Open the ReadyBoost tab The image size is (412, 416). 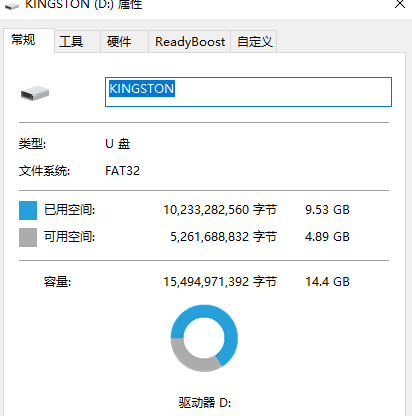[x=190, y=42]
